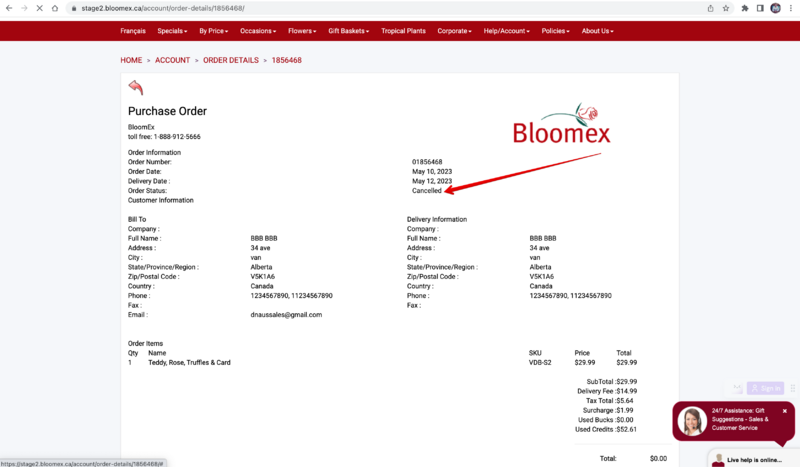Click the Cancelled order status text
Image resolution: width=800 pixels, height=467 pixels.
pyautogui.click(x=427, y=191)
